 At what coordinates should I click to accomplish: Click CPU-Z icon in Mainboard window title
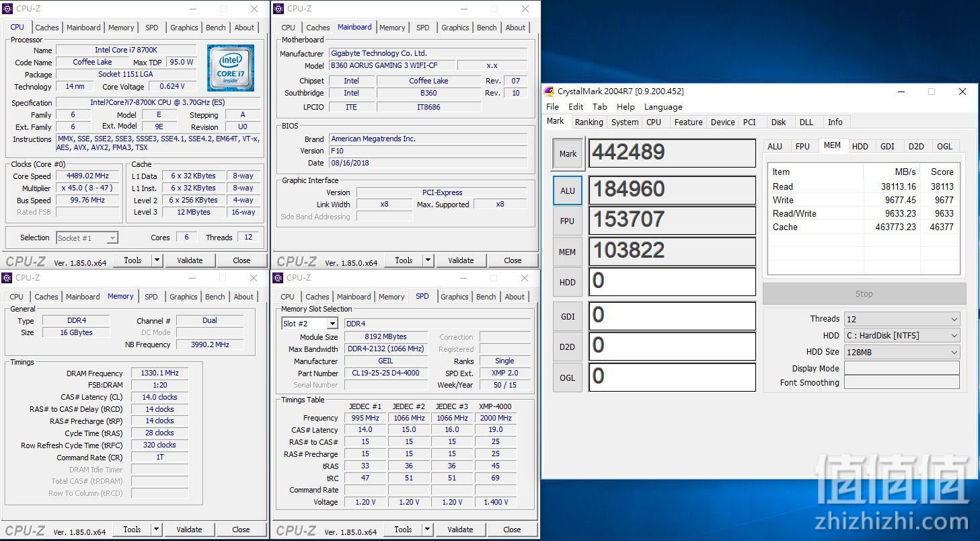pos(278,9)
